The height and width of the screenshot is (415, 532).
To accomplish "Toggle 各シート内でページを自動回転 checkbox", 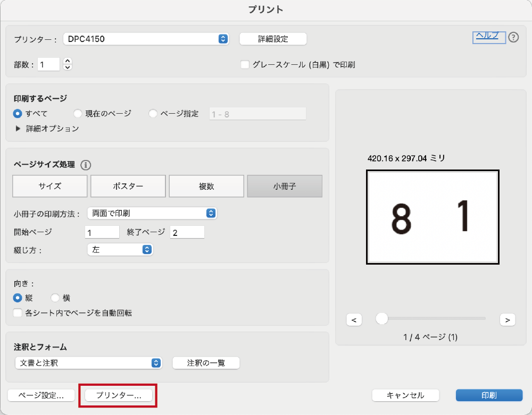I will pos(18,313).
